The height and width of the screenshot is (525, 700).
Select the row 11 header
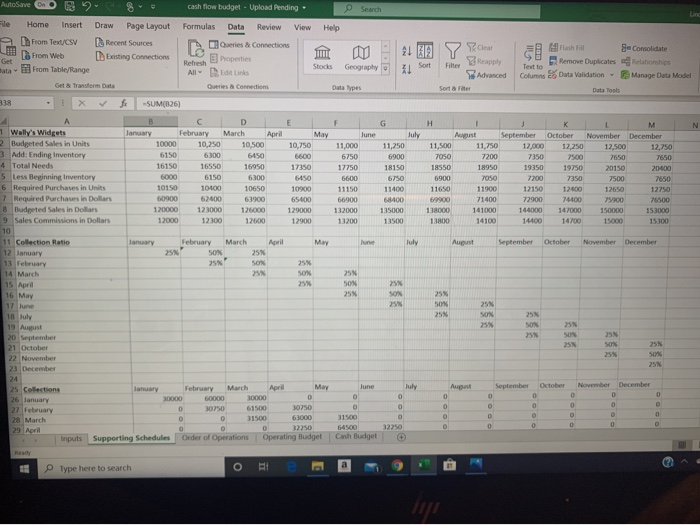click(6, 242)
